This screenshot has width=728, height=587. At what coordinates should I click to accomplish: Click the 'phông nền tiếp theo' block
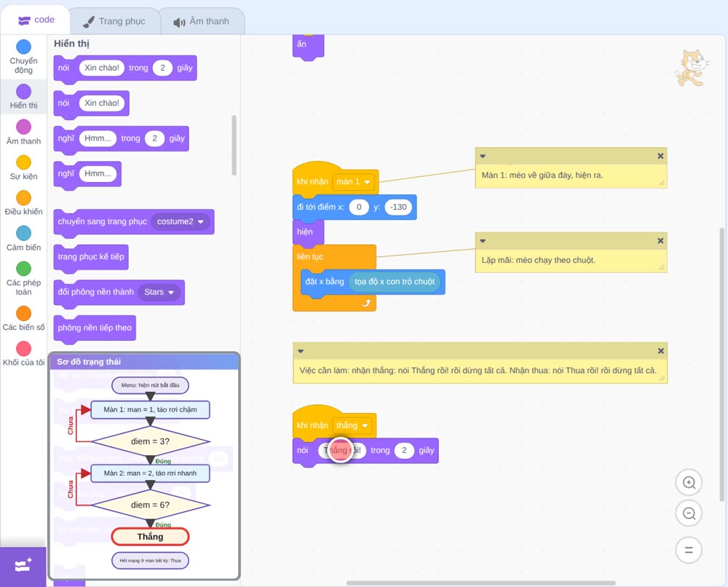pyautogui.click(x=95, y=328)
